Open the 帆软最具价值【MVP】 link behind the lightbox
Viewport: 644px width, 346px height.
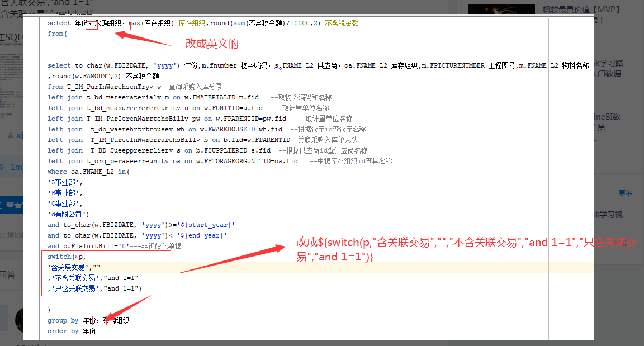tap(581, 9)
